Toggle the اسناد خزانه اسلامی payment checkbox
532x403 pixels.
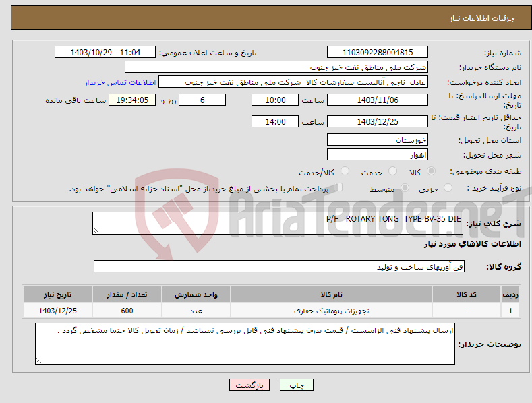338,187
